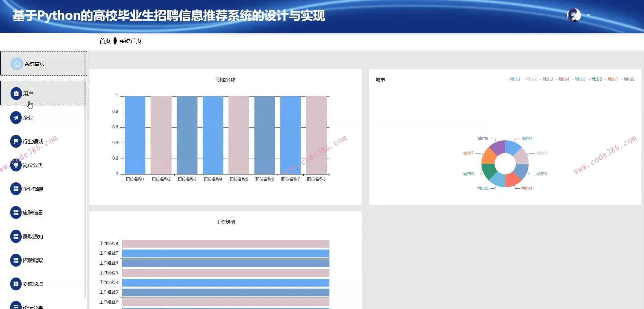Click the 工作经验7 horizontal bar
This screenshot has width=644, height=309.
(x=225, y=253)
